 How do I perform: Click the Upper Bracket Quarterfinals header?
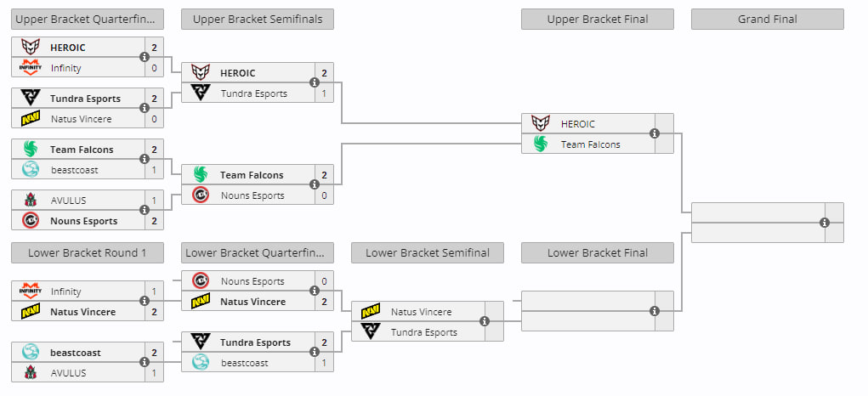[x=88, y=20]
